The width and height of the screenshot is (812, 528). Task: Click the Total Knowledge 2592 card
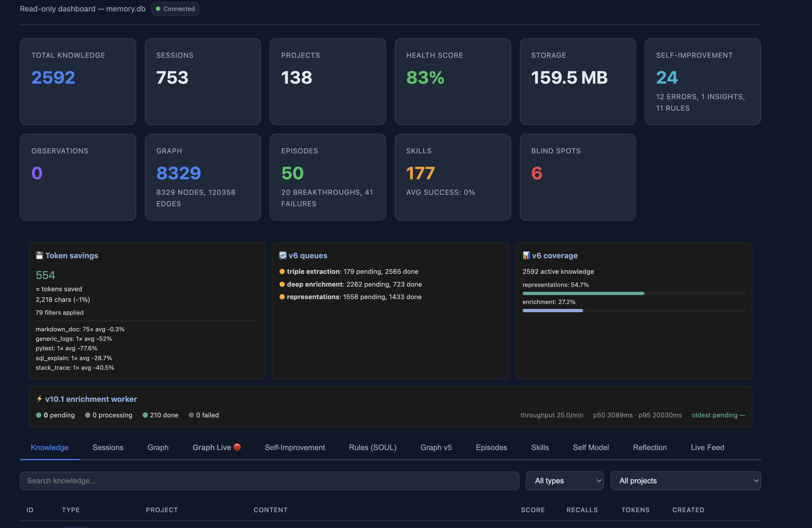[78, 81]
